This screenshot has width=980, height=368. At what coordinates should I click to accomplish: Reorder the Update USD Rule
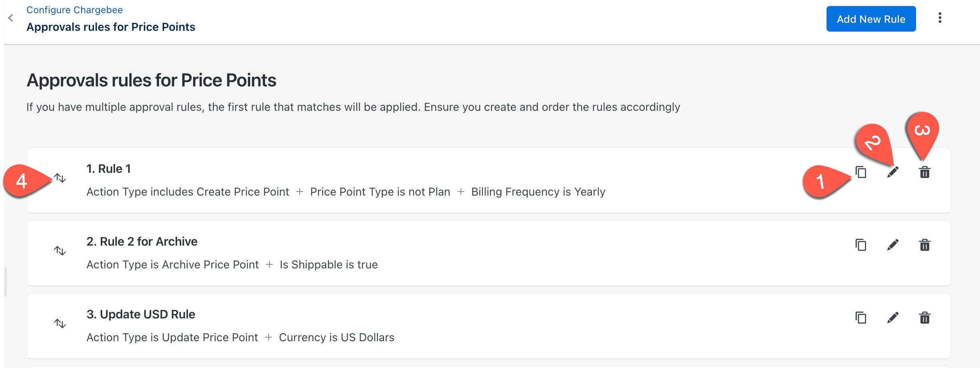(x=60, y=323)
